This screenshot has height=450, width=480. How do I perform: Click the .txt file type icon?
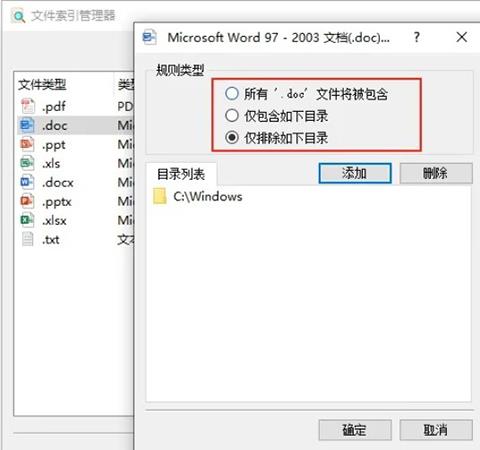click(27, 239)
